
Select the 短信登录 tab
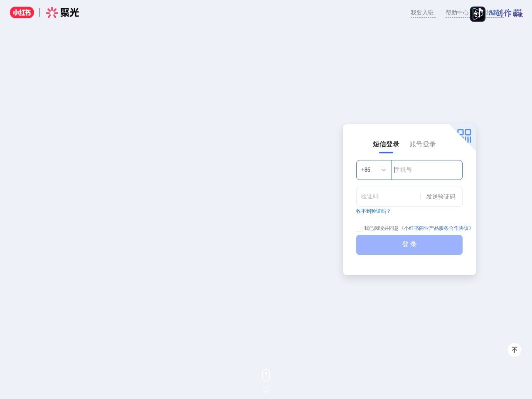point(386,144)
